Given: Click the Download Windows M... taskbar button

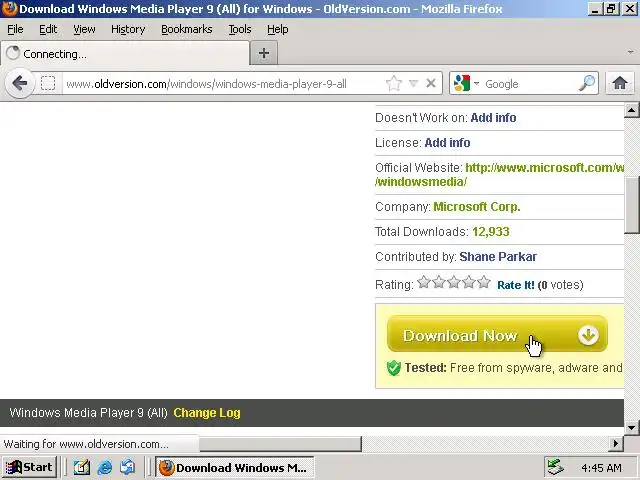Looking at the screenshot, I should (234, 467).
